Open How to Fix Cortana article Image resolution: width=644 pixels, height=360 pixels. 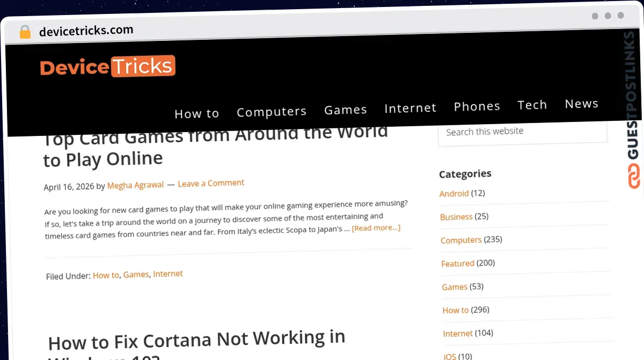tap(196, 344)
